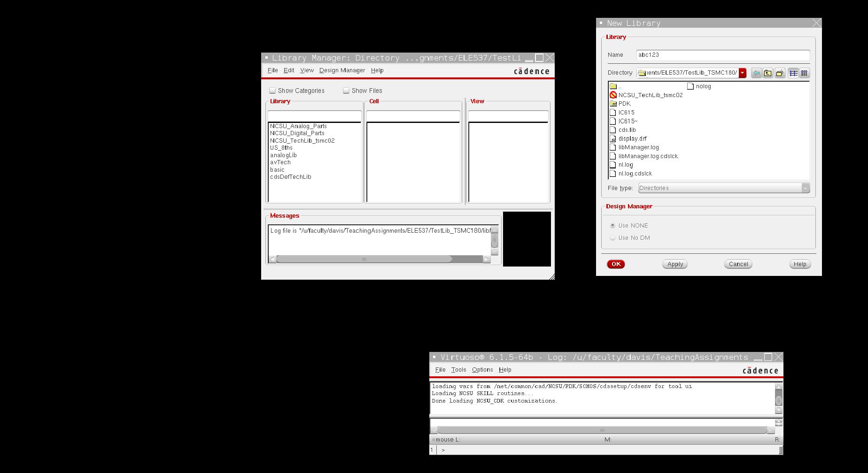The width and height of the screenshot is (868, 473).
Task: Click Apply in New Library dialog
Action: (x=675, y=264)
